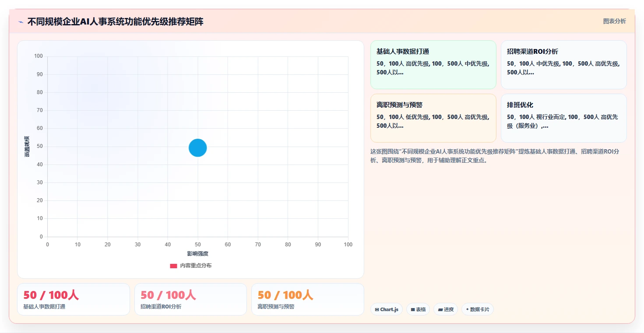
Task: Click the vertical y-axis title of the chart
Action: click(x=27, y=147)
